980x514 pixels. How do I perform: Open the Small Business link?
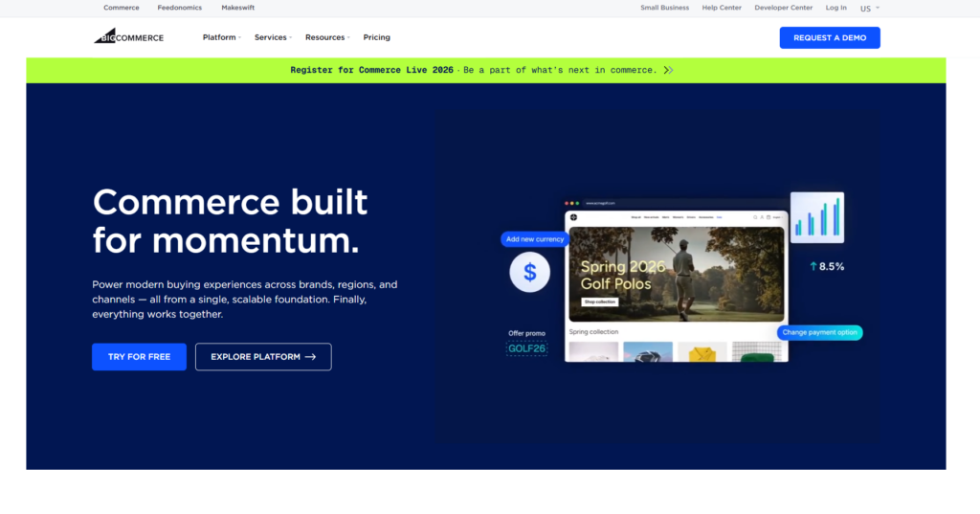[x=664, y=8]
